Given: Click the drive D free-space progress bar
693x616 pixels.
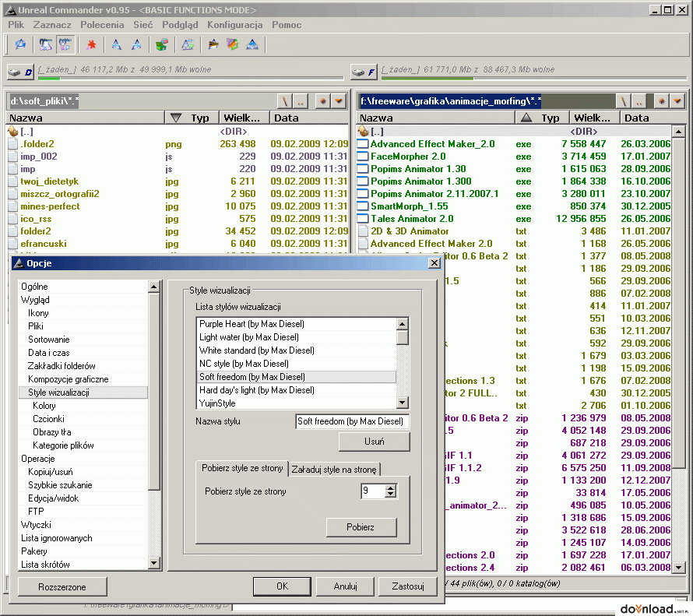Looking at the screenshot, I should point(191,79).
